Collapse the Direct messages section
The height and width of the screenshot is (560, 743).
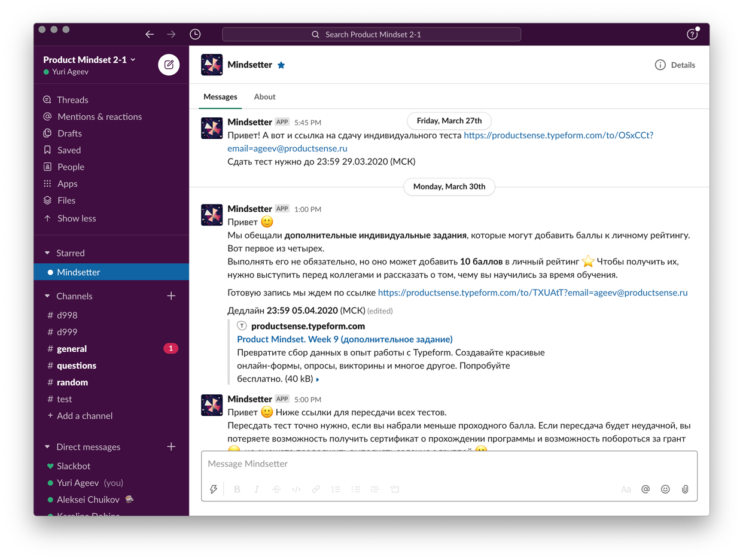pos(47,447)
